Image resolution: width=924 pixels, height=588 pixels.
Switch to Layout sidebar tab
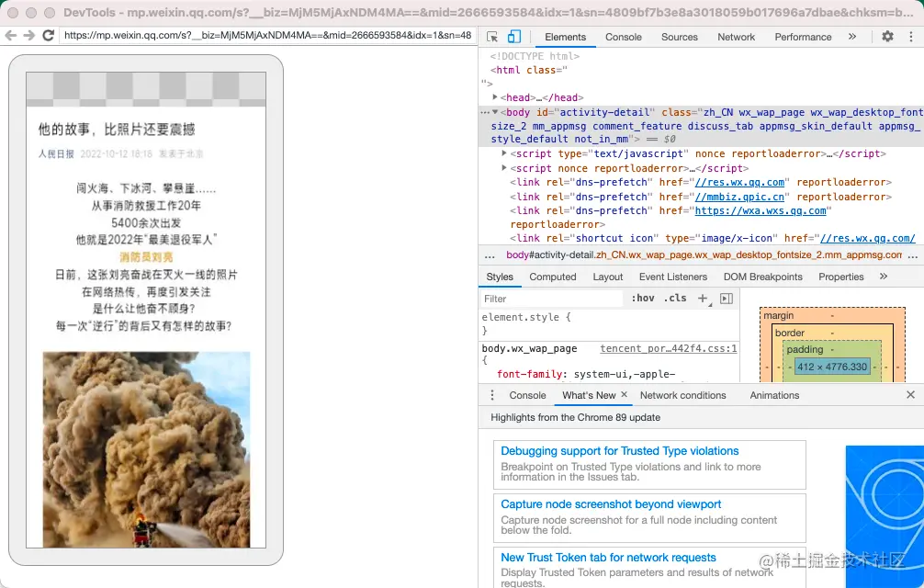607,277
